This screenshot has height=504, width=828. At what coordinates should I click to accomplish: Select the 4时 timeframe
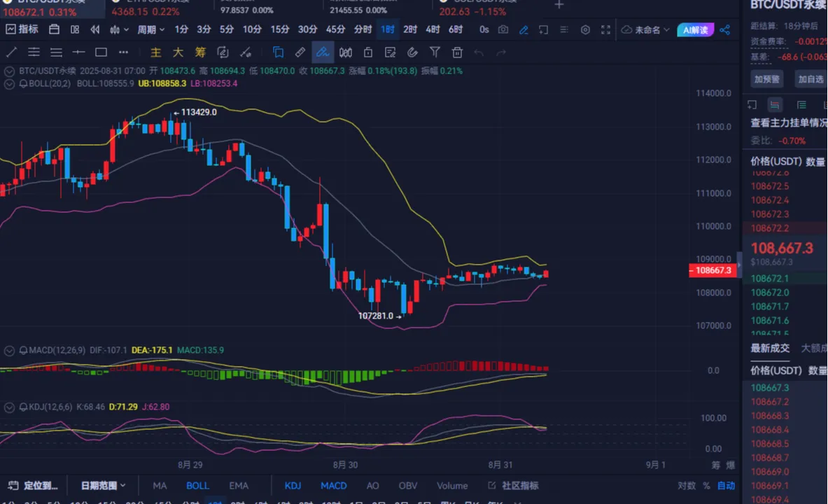point(433,29)
